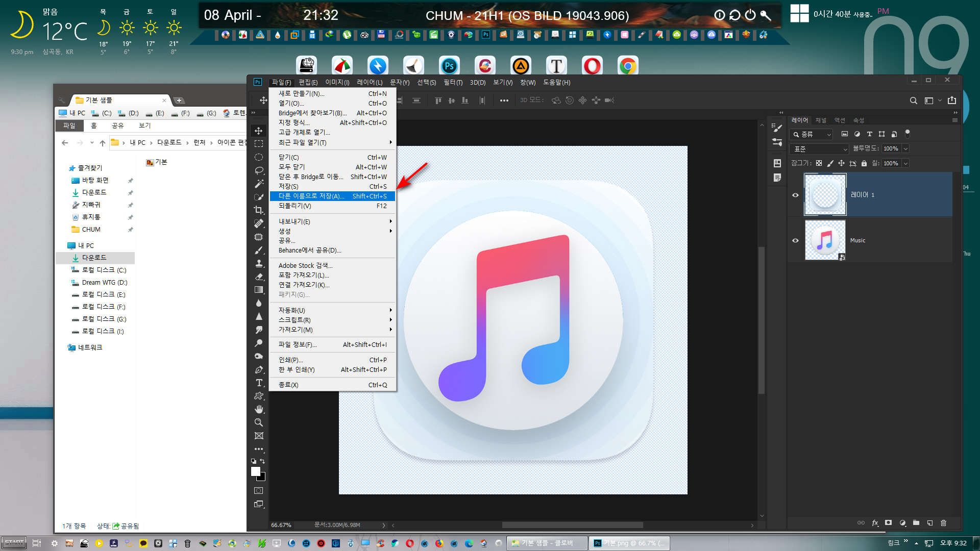Choose 새로 만들기 from File menu
The height and width of the screenshot is (551, 980).
[x=332, y=93]
